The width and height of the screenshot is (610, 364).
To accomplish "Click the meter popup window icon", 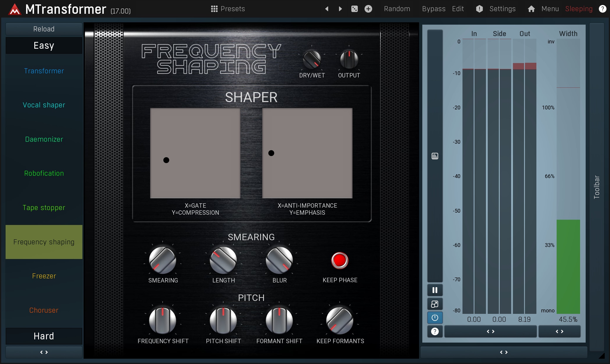I will tap(435, 304).
